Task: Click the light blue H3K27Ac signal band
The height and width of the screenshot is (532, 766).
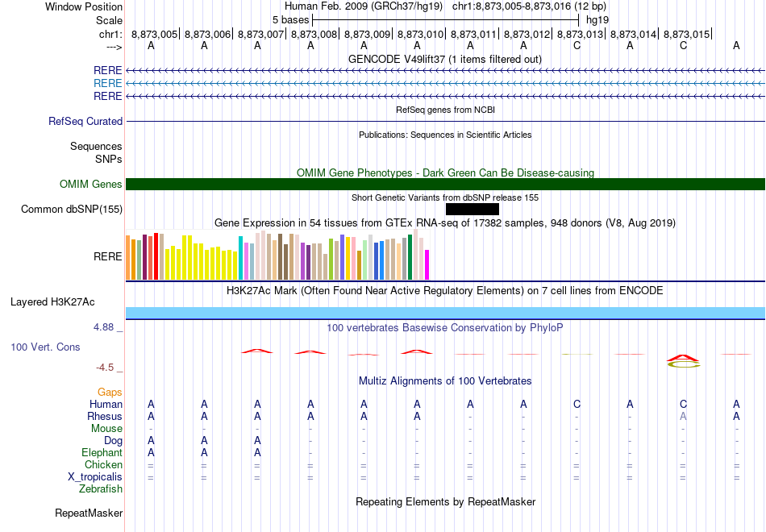Action: click(446, 313)
